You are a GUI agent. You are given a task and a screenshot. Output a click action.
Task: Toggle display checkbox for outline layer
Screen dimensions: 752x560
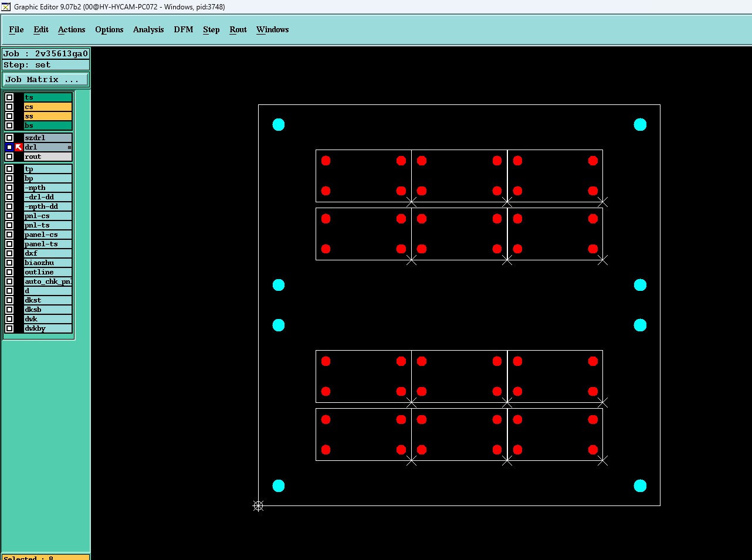point(9,272)
